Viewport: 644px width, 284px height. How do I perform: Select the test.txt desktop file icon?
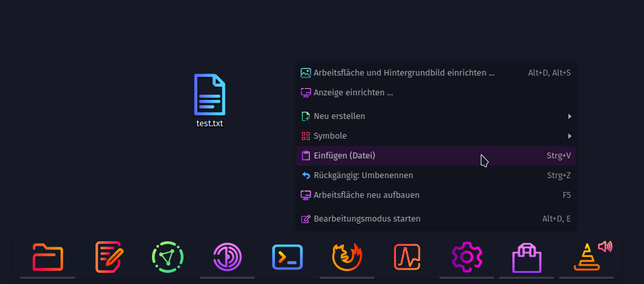pos(209,95)
